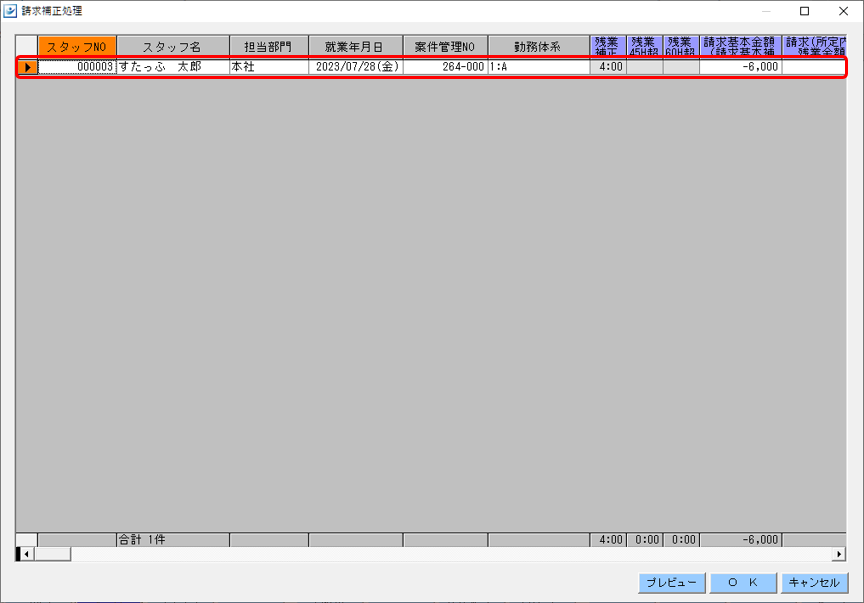Select date cell 2023/07/28(金)

point(356,67)
